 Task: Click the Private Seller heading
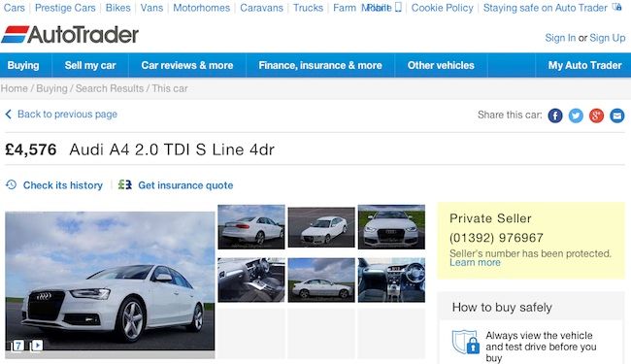point(490,218)
